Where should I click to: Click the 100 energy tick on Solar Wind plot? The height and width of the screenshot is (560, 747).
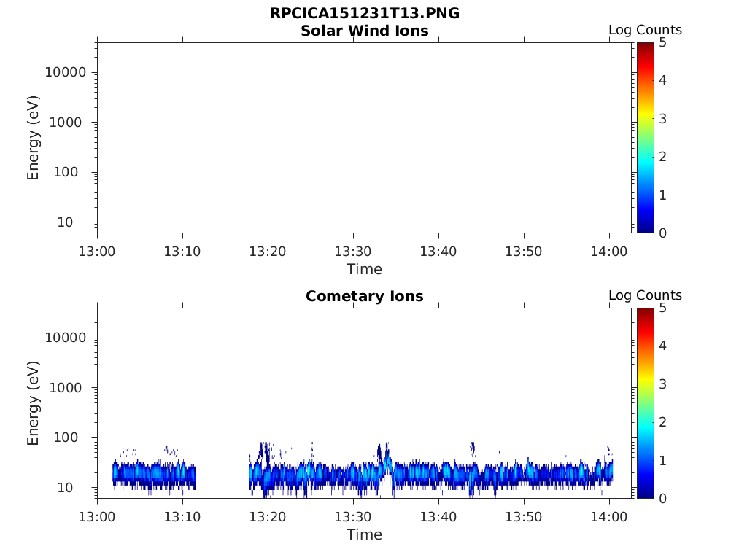click(66, 172)
